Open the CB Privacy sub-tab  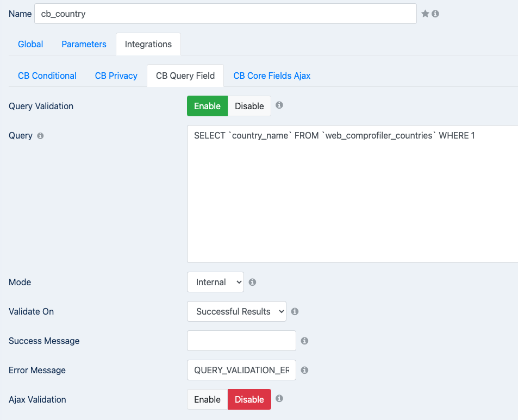116,76
